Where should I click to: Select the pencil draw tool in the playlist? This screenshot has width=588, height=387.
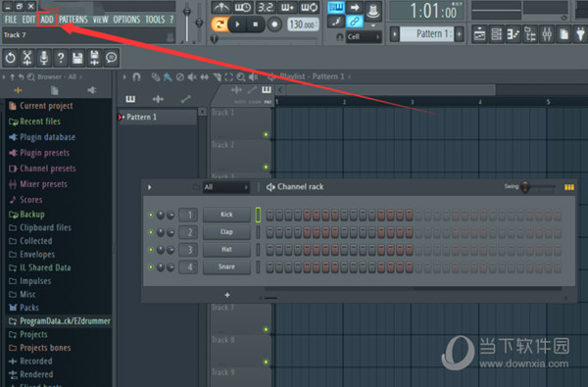155,76
